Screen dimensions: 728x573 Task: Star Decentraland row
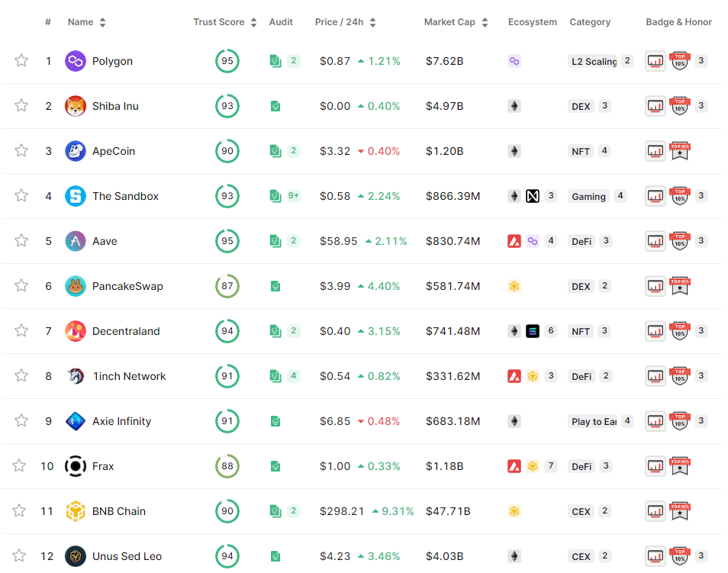(x=21, y=330)
